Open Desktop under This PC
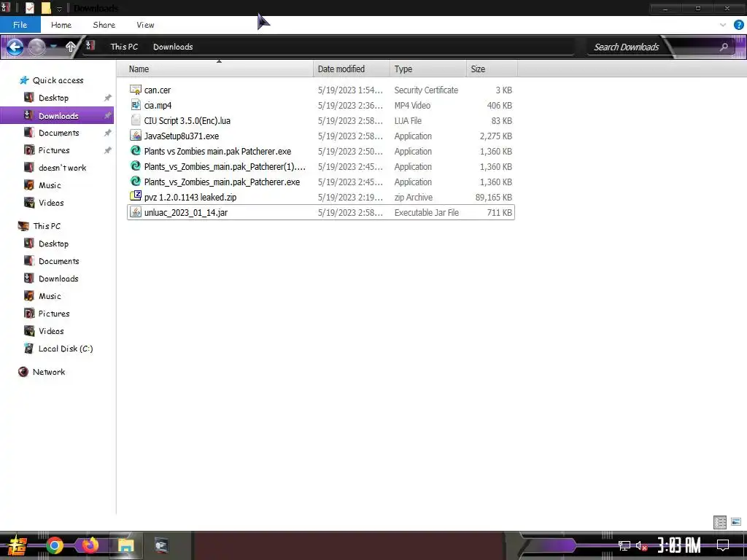Image resolution: width=747 pixels, height=560 pixels. (x=53, y=244)
